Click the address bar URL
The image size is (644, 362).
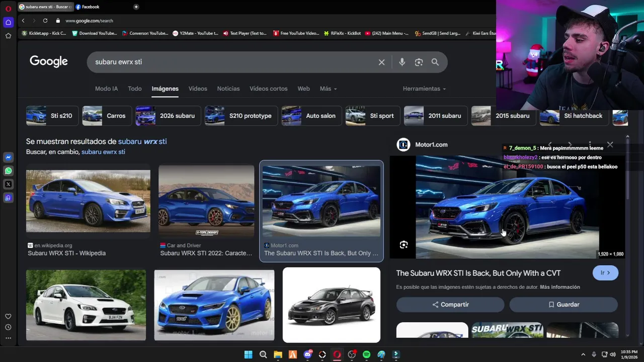pyautogui.click(x=89, y=21)
